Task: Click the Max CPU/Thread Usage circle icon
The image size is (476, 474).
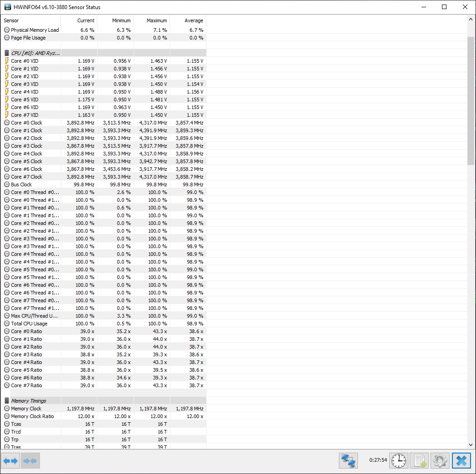Action: point(7,316)
